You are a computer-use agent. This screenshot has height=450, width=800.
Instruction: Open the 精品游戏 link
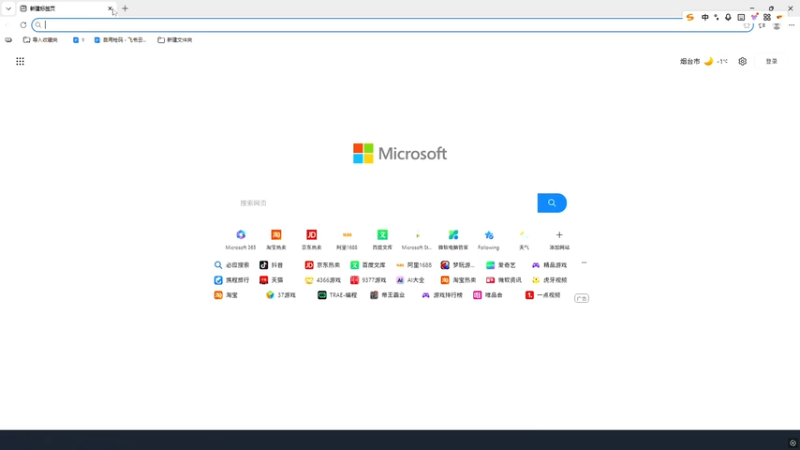tap(549, 265)
